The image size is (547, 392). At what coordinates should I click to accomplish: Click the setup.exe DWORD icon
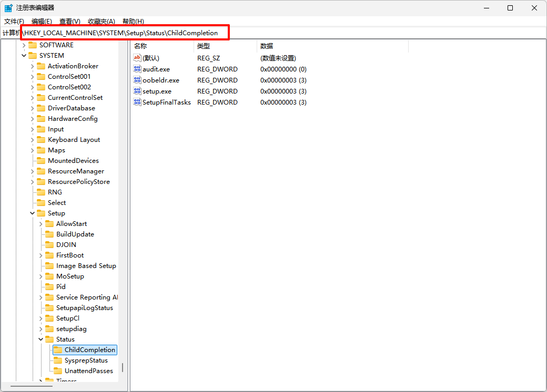[x=137, y=91]
